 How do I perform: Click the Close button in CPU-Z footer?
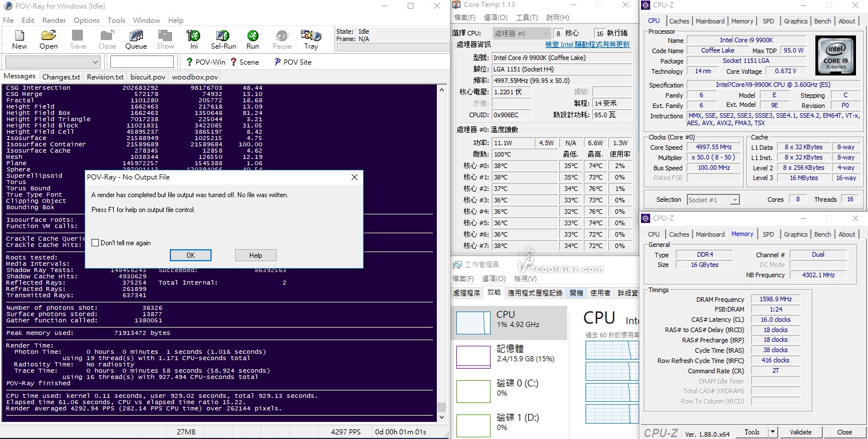[x=845, y=432]
